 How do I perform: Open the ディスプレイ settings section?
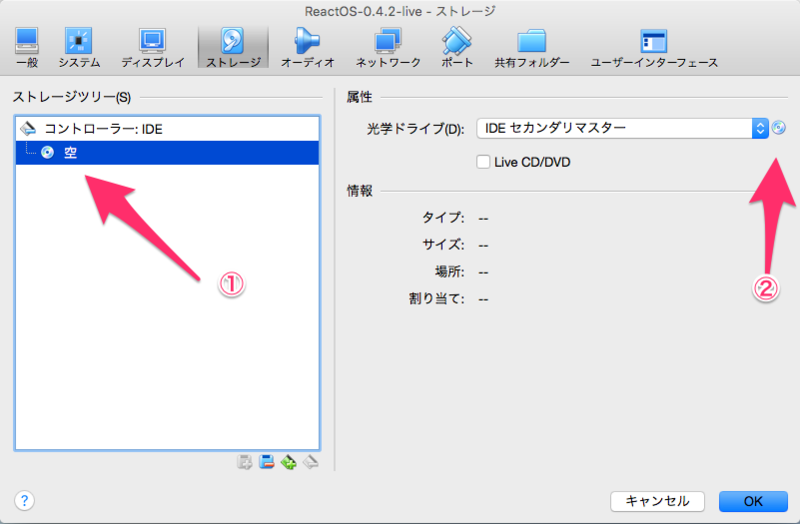[153, 47]
